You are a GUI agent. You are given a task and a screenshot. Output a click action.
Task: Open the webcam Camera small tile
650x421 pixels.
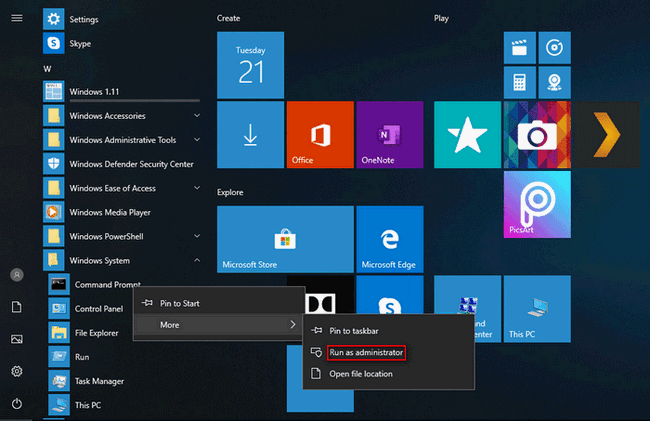click(554, 82)
